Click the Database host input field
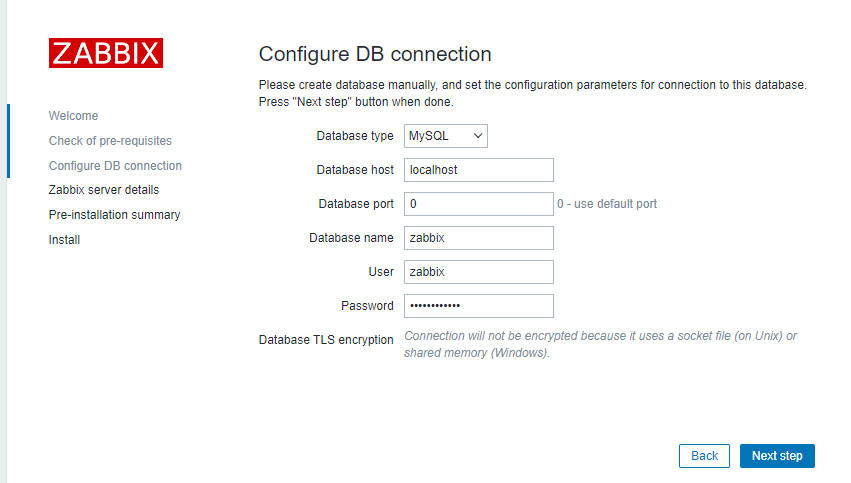851x483 pixels. [x=478, y=170]
